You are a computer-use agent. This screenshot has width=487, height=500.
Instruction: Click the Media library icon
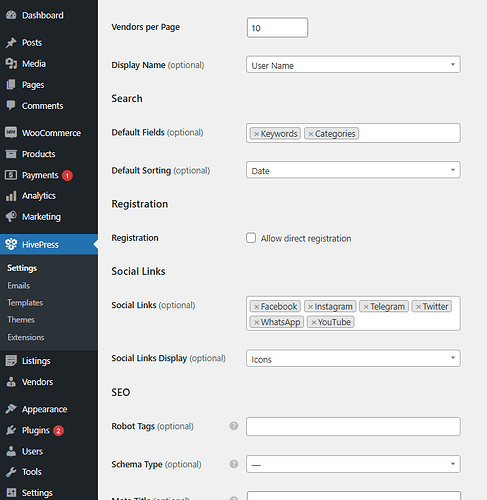[11, 64]
